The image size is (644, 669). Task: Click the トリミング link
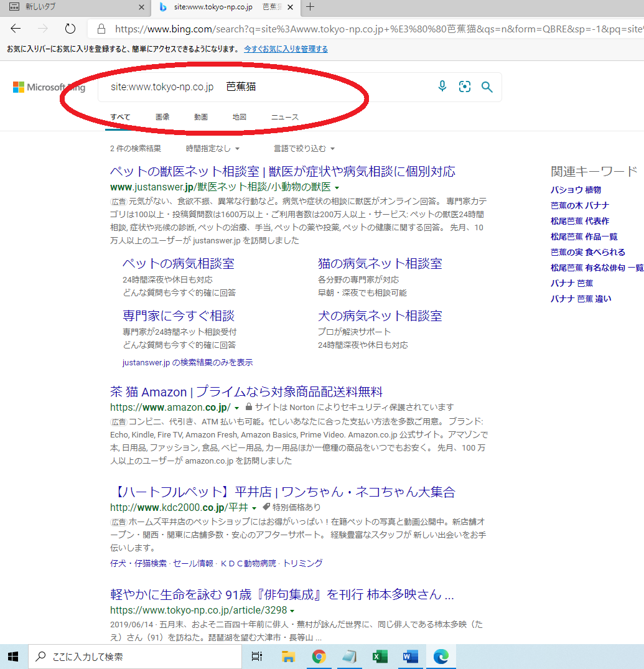click(303, 563)
